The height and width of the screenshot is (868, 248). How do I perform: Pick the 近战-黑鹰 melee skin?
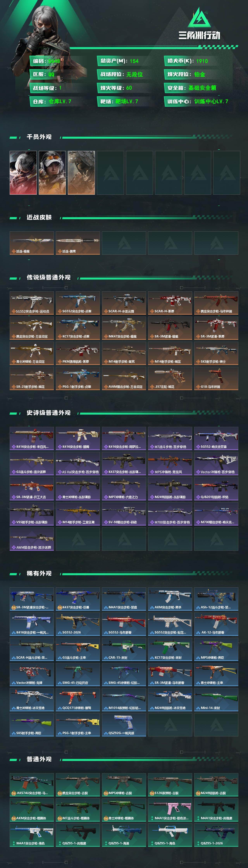tap(78, 243)
